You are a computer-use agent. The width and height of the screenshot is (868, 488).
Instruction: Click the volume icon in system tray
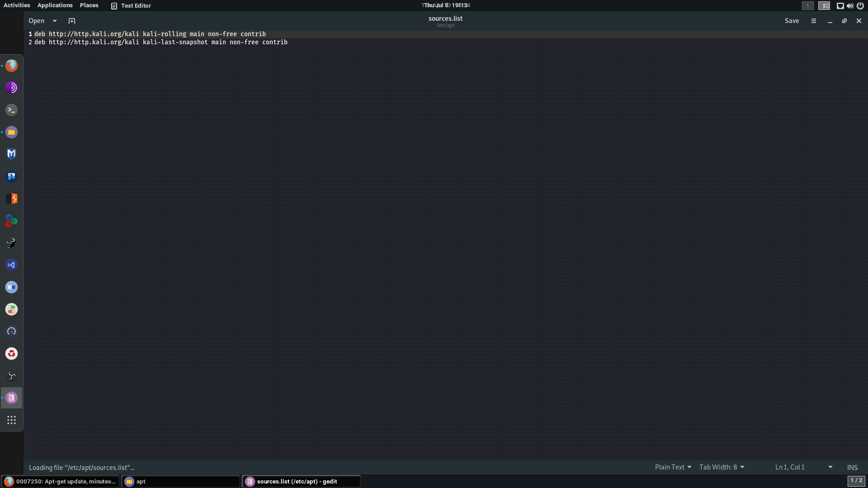pos(850,6)
